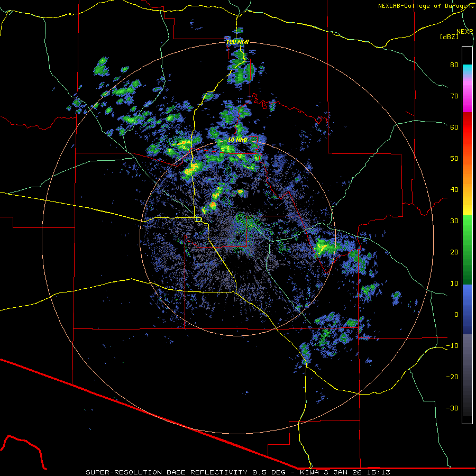Click the -20 value on the dBZ scale
This screenshot has width=476, height=476.
point(452,377)
